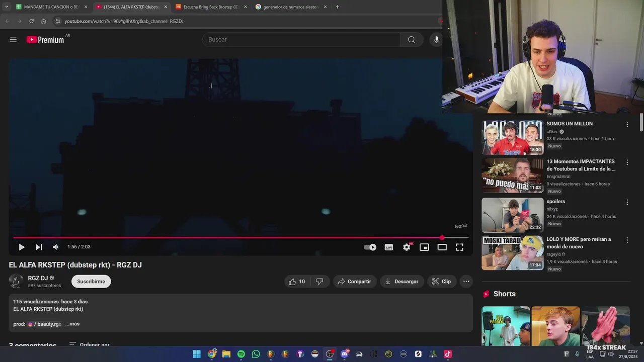Open the 13 Momentos IMPACTANTES video title

[581, 165]
